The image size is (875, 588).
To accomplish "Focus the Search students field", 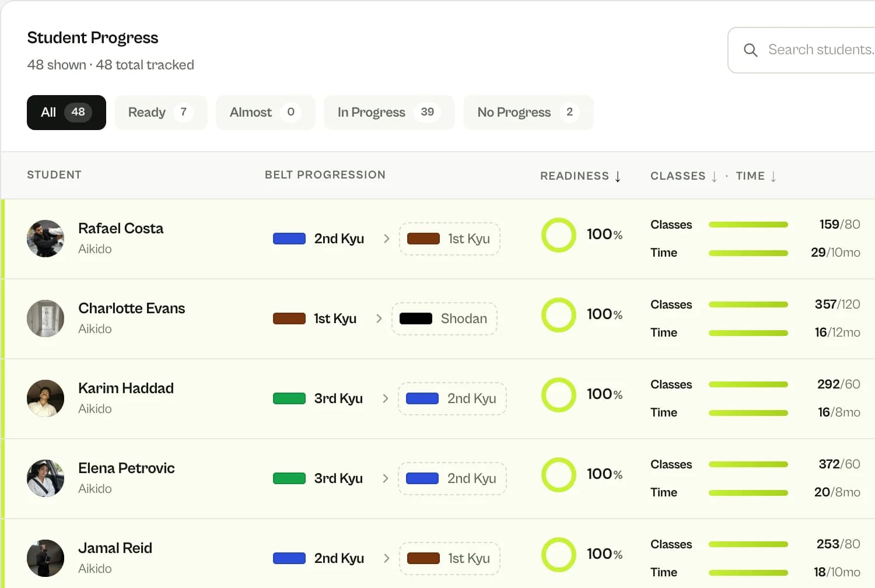I will pyautogui.click(x=801, y=50).
